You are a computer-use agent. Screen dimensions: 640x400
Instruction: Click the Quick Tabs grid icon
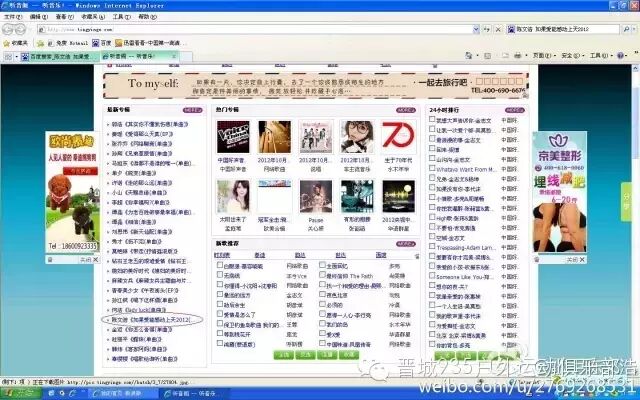(8, 56)
